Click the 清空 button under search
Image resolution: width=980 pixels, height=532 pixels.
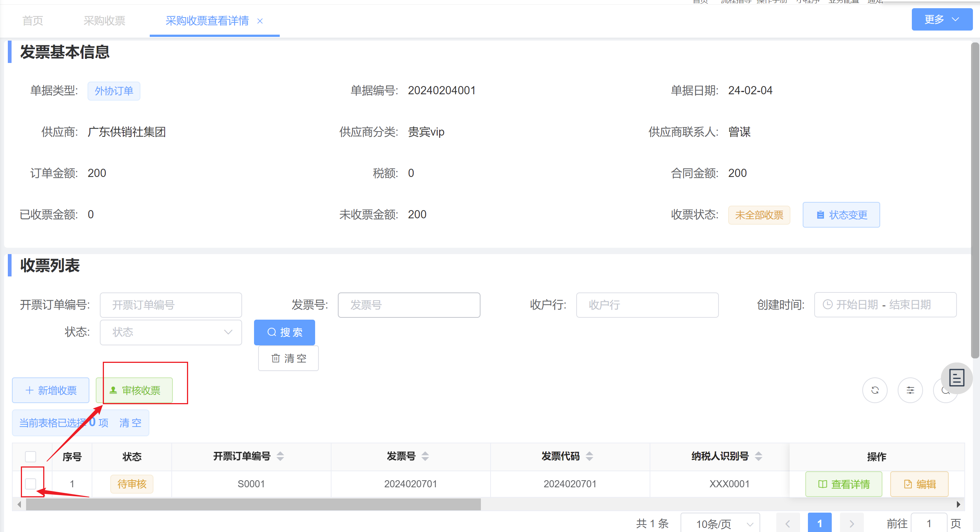click(x=288, y=358)
